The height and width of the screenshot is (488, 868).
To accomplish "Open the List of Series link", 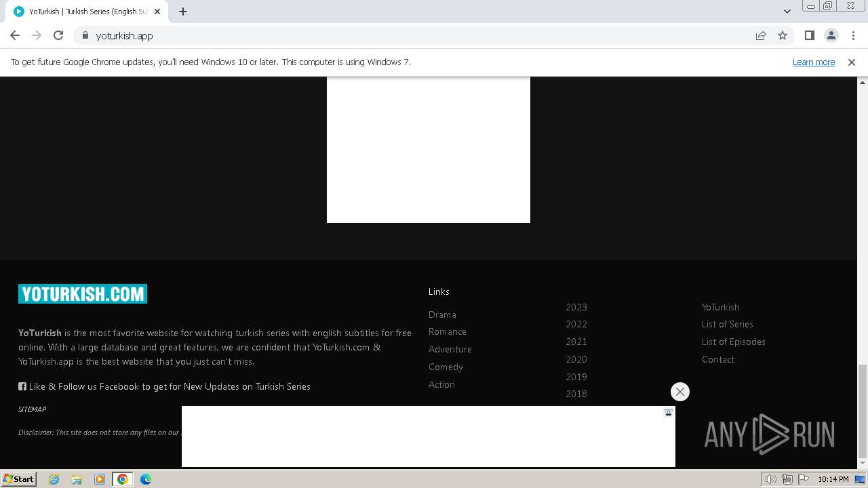I will pyautogui.click(x=728, y=324).
